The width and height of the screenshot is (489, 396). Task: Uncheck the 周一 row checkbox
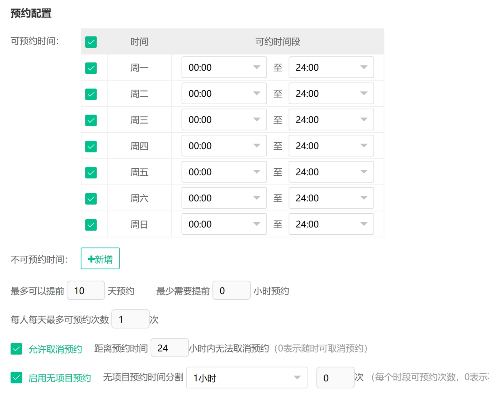pyautogui.click(x=91, y=68)
